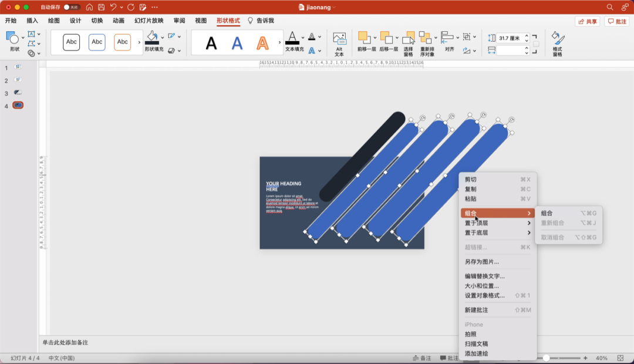
Task: Choose 复制 from the context menu
Action: coord(498,189)
